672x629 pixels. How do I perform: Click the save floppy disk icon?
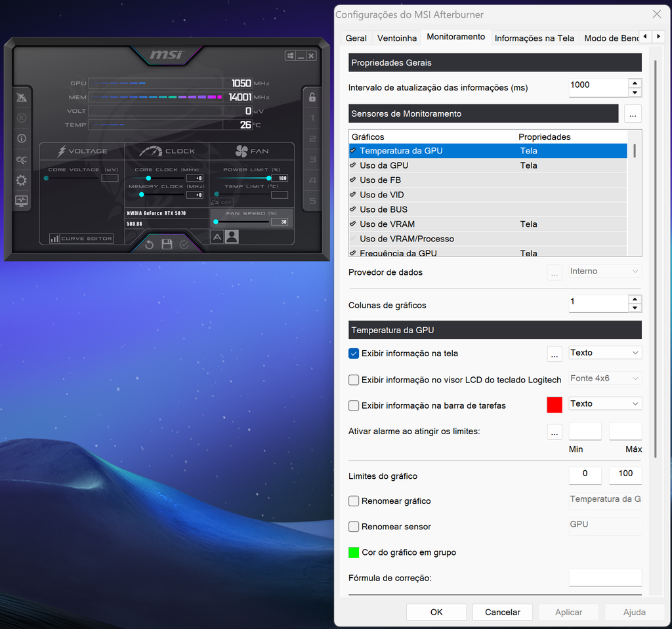pyautogui.click(x=167, y=244)
